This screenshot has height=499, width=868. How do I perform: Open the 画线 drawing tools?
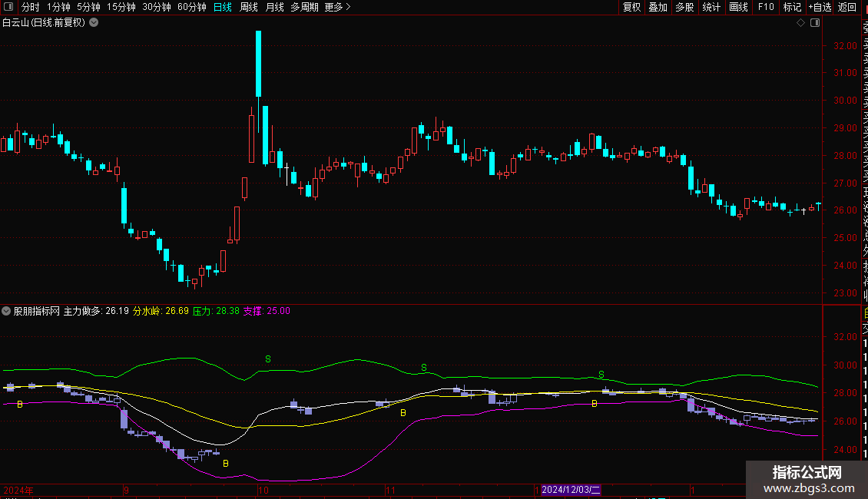click(x=738, y=7)
